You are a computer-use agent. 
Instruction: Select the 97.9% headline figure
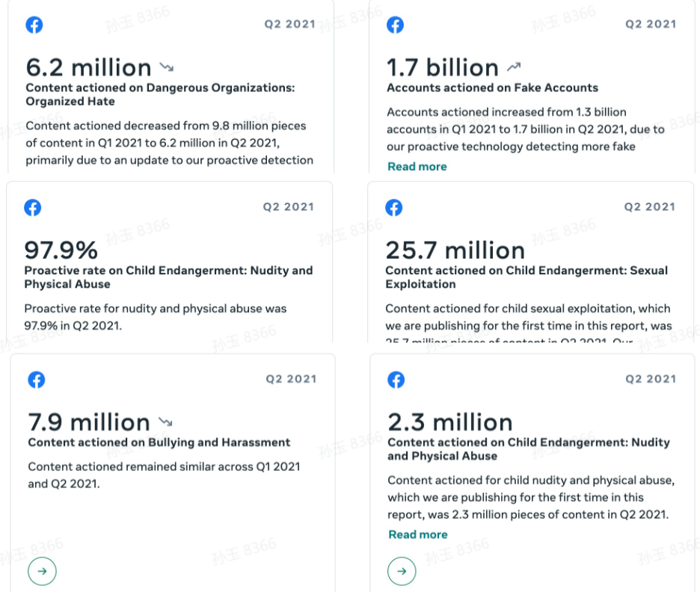point(61,250)
